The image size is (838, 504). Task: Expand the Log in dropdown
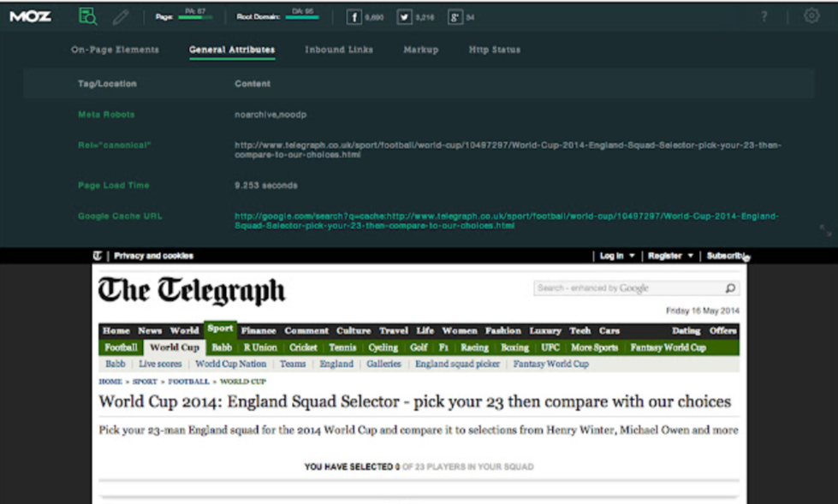[617, 256]
